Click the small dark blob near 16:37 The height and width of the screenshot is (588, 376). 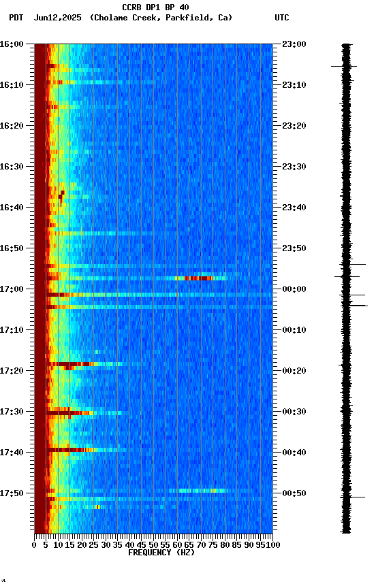click(x=61, y=196)
